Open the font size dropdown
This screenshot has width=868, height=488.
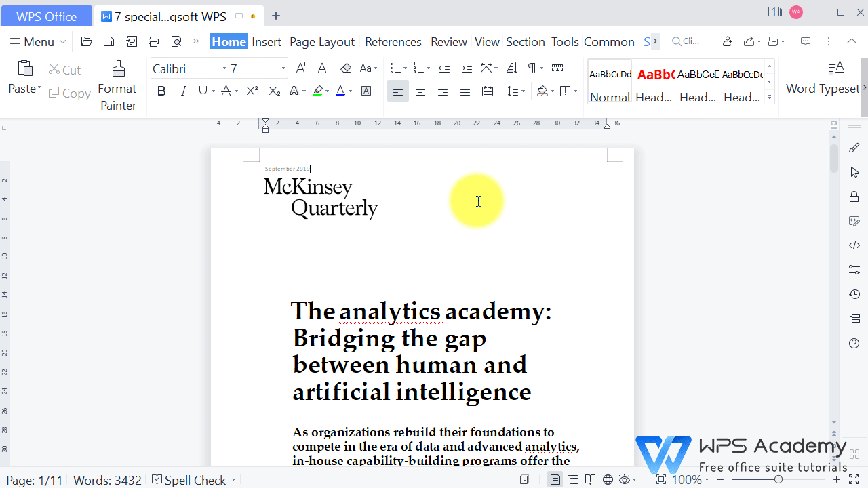(x=283, y=68)
